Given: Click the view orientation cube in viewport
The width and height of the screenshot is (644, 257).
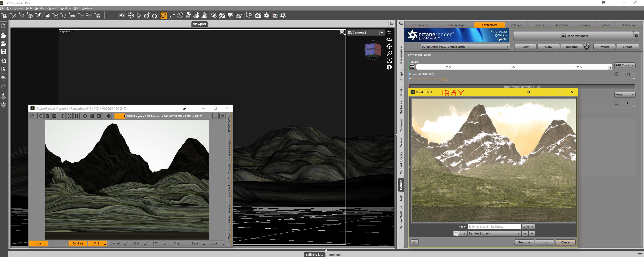Looking at the screenshot, I should 373,50.
